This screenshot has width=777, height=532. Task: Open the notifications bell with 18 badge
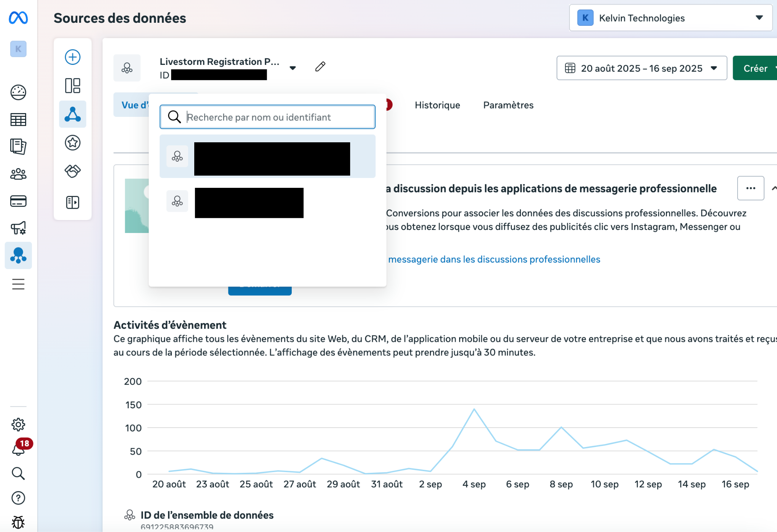click(18, 449)
